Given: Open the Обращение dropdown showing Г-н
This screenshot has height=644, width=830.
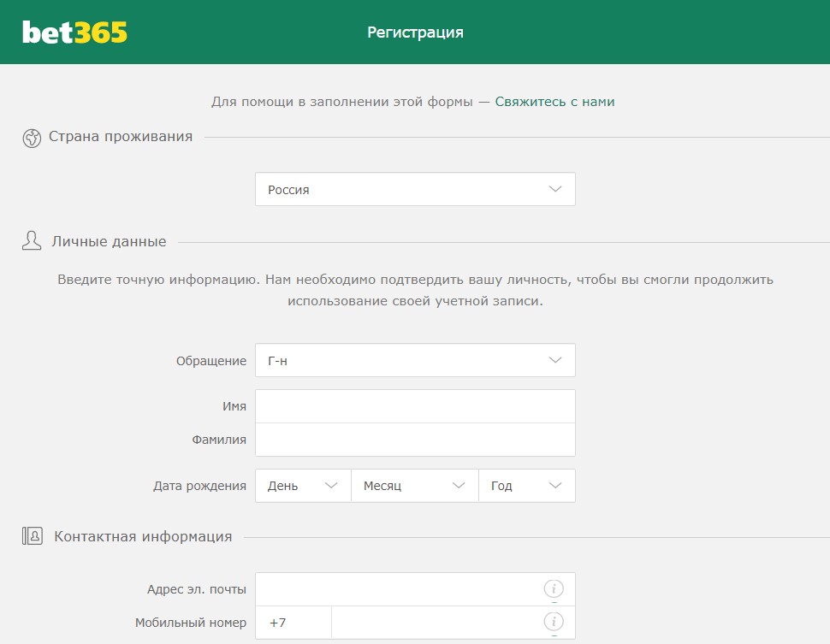Looking at the screenshot, I should [415, 360].
